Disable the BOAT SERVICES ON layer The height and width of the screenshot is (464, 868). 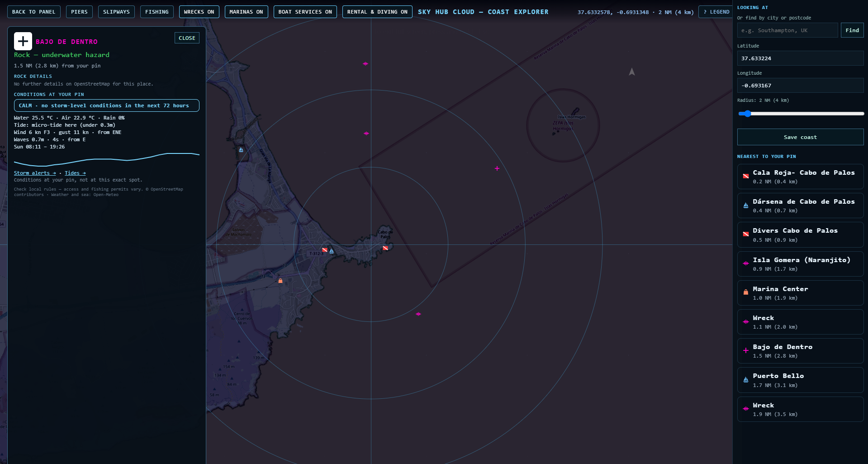[x=305, y=12]
